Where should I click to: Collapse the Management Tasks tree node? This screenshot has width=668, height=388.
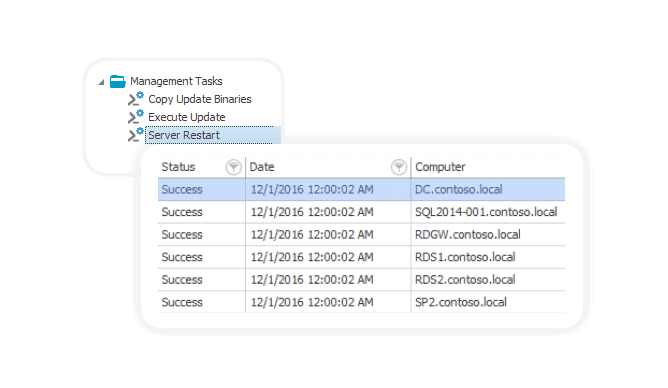click(101, 82)
